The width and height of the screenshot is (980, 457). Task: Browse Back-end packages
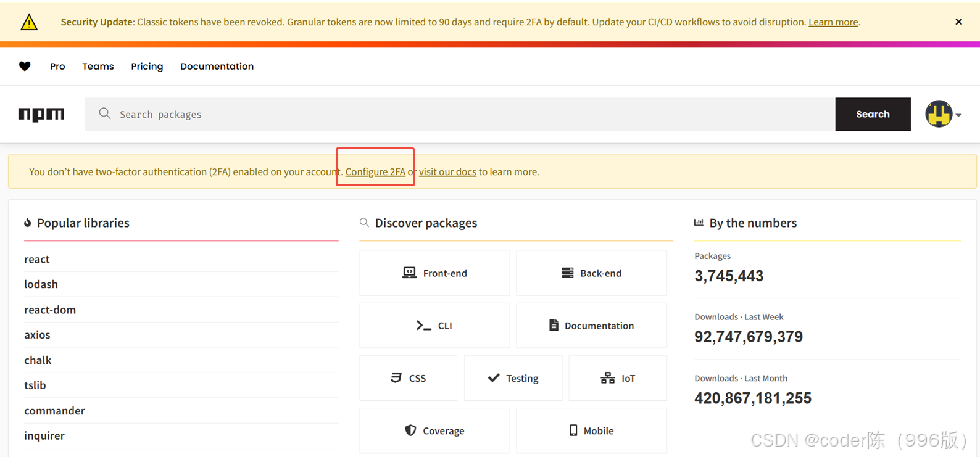pos(591,273)
